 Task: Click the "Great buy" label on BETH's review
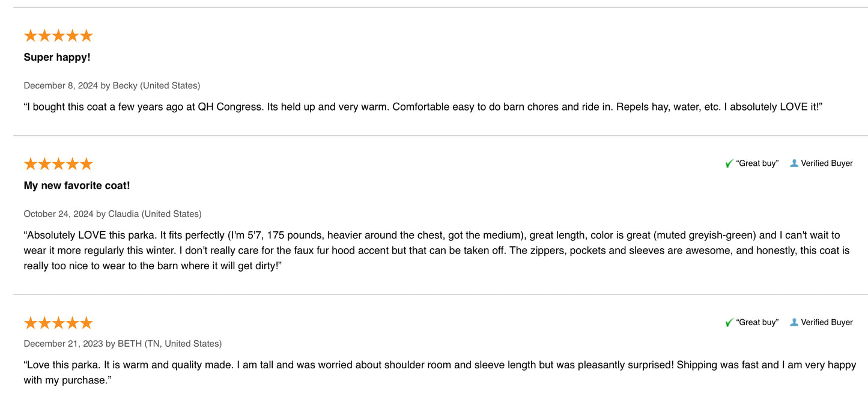pos(757,322)
